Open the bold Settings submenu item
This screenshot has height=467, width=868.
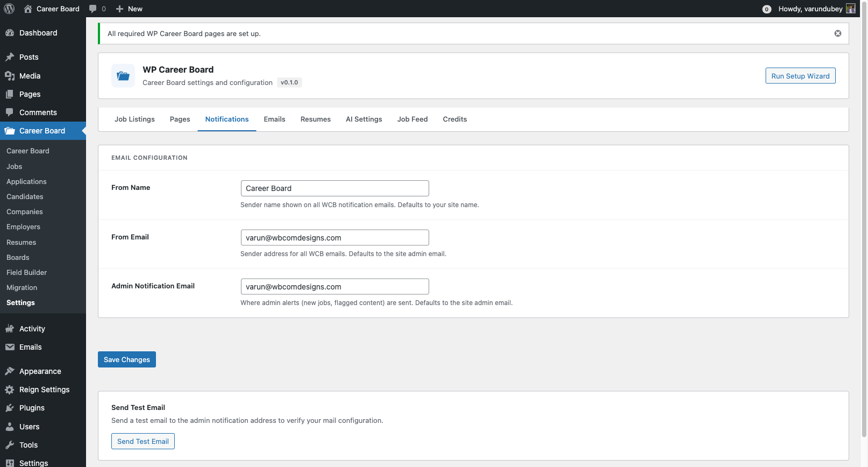click(x=20, y=303)
